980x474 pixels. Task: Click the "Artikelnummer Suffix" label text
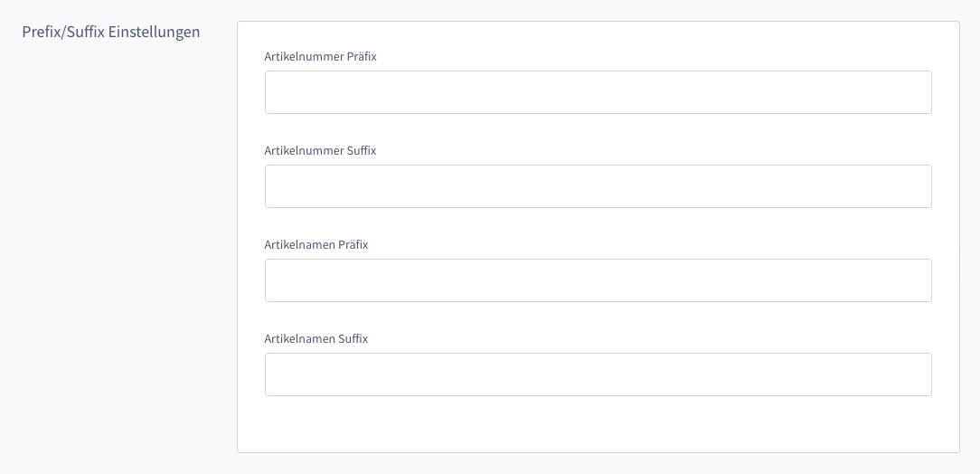tap(320, 150)
